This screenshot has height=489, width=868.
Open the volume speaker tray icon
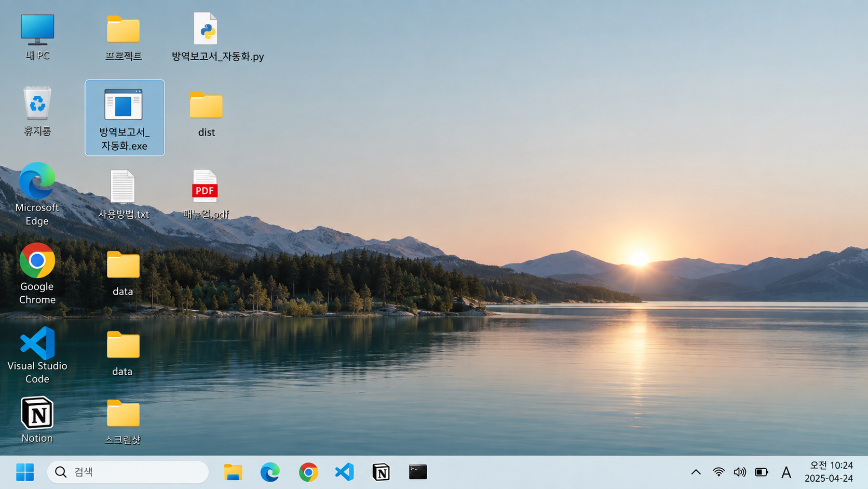(740, 472)
